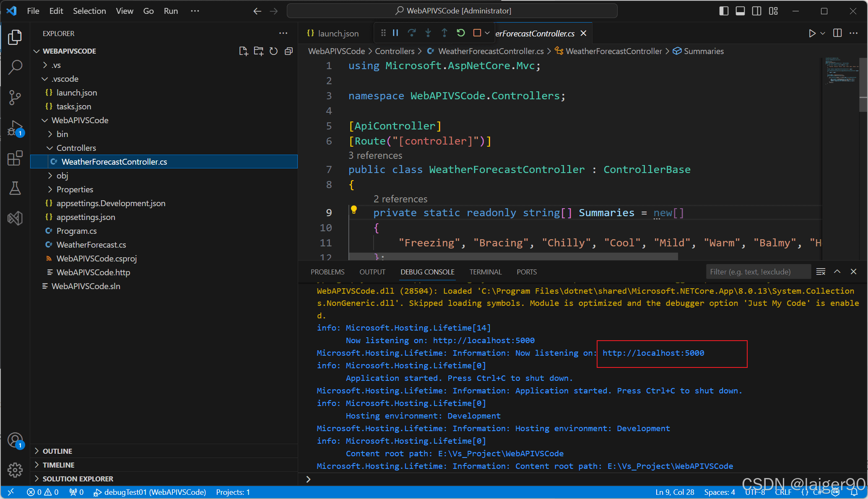Toggle the bottom panel visibility

[740, 11]
